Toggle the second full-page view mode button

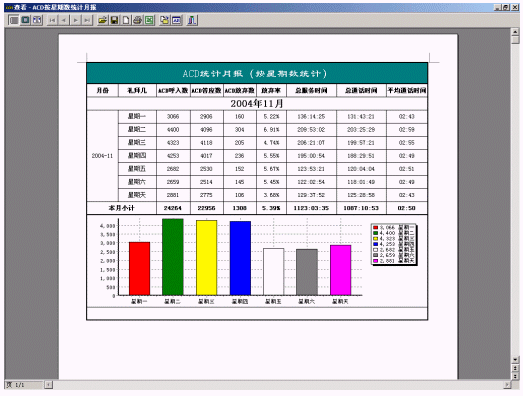[x=25, y=20]
